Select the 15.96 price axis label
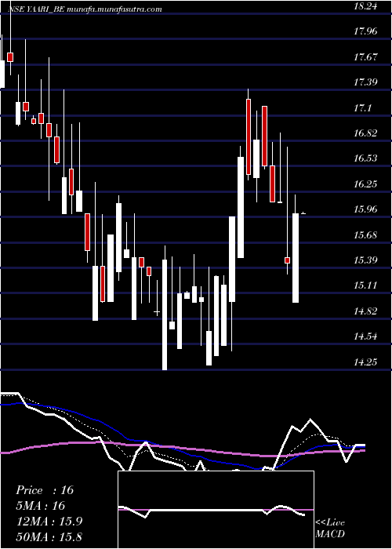 [x=365, y=209]
